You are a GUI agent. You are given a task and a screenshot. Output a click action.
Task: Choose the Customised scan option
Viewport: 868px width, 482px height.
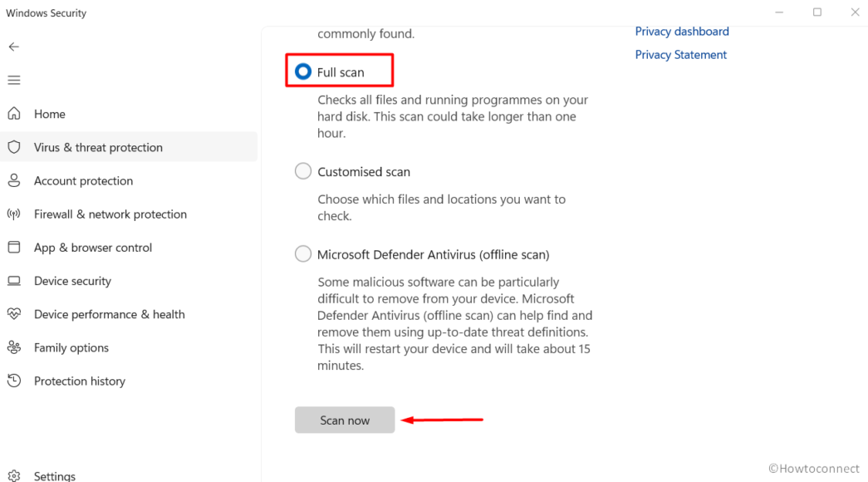point(302,170)
